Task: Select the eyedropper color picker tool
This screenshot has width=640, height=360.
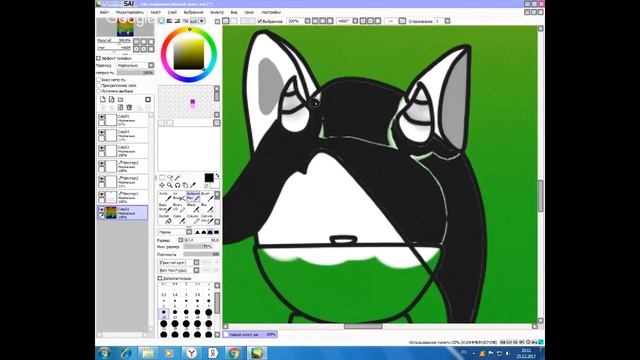Action: coord(193,185)
